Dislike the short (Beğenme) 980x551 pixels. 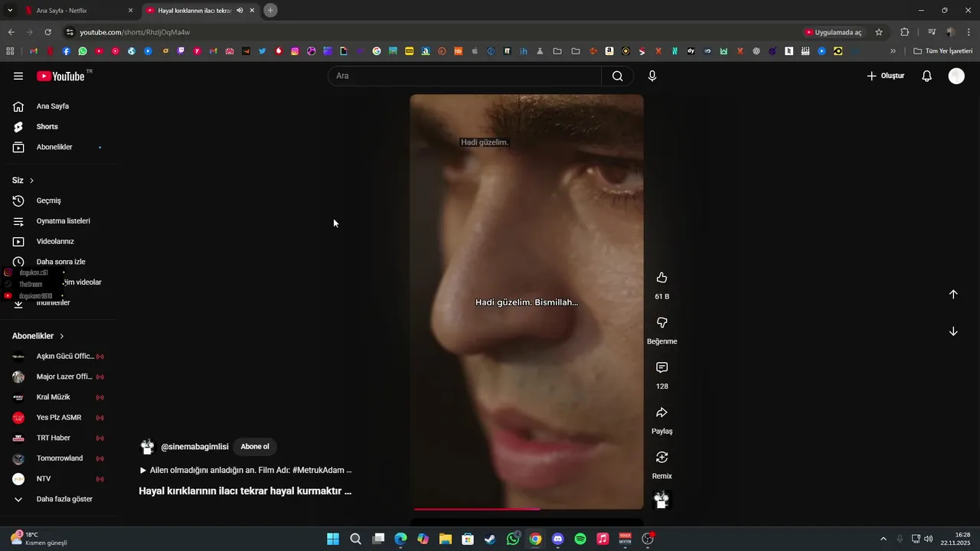(x=662, y=323)
